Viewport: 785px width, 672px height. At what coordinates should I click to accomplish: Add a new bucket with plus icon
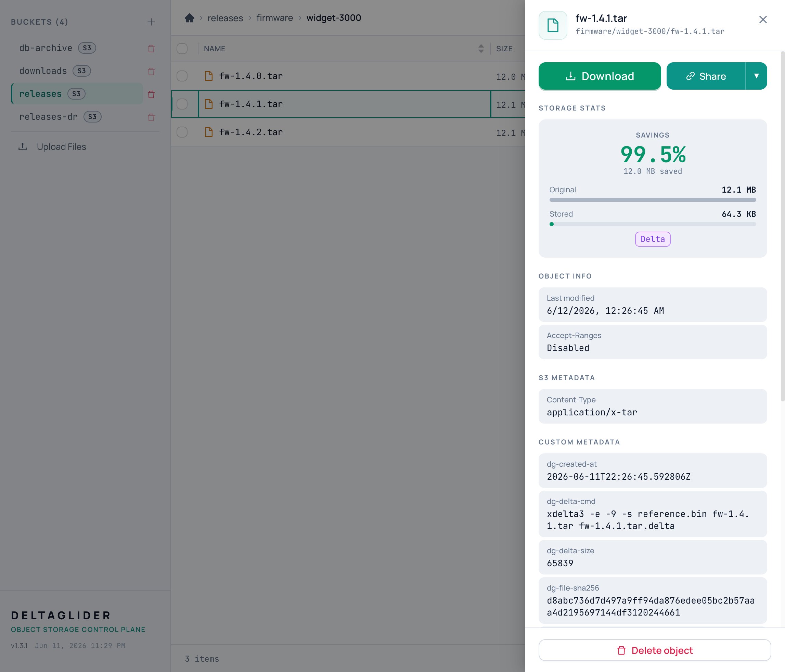coord(151,22)
